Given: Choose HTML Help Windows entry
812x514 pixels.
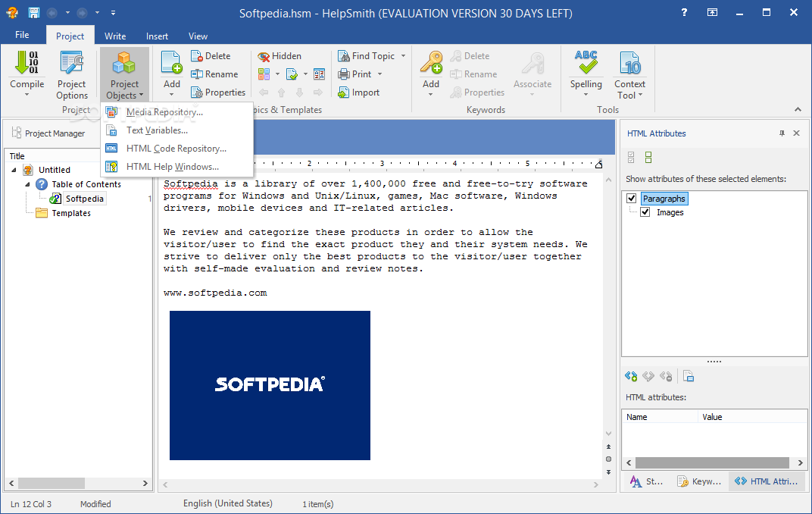Looking at the screenshot, I should 176,166.
